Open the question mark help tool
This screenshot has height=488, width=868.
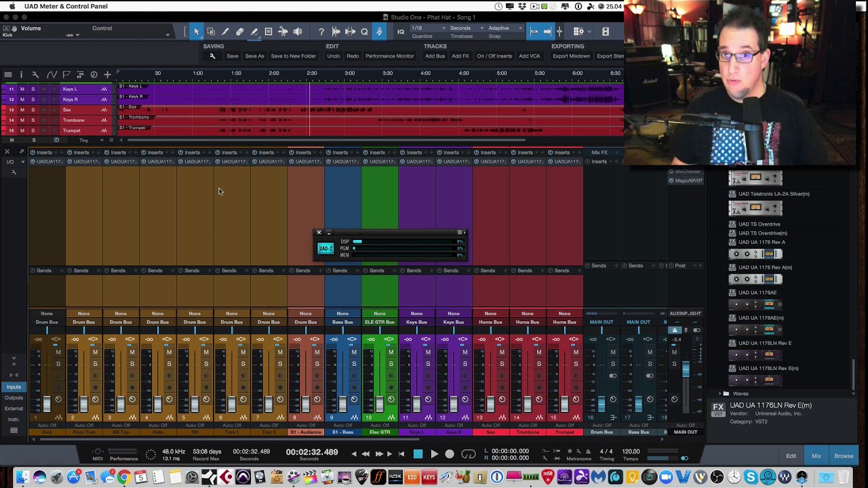pyautogui.click(x=321, y=31)
